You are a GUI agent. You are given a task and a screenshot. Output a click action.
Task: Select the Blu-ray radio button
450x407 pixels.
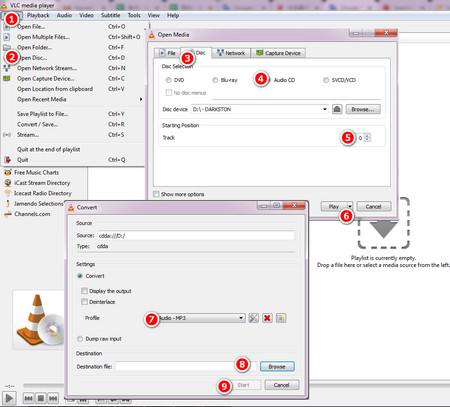tap(215, 80)
